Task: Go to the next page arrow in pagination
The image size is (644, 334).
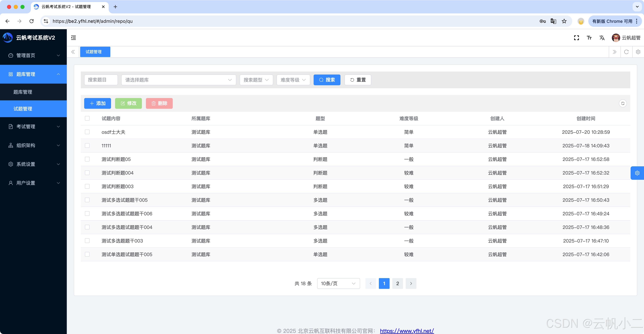Action: pyautogui.click(x=411, y=283)
